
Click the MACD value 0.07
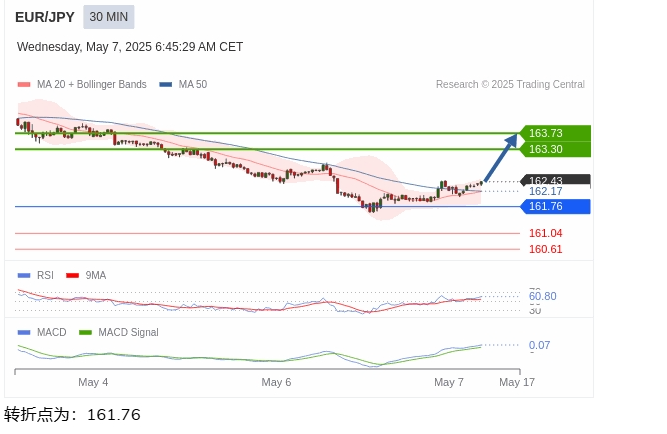tap(539, 345)
